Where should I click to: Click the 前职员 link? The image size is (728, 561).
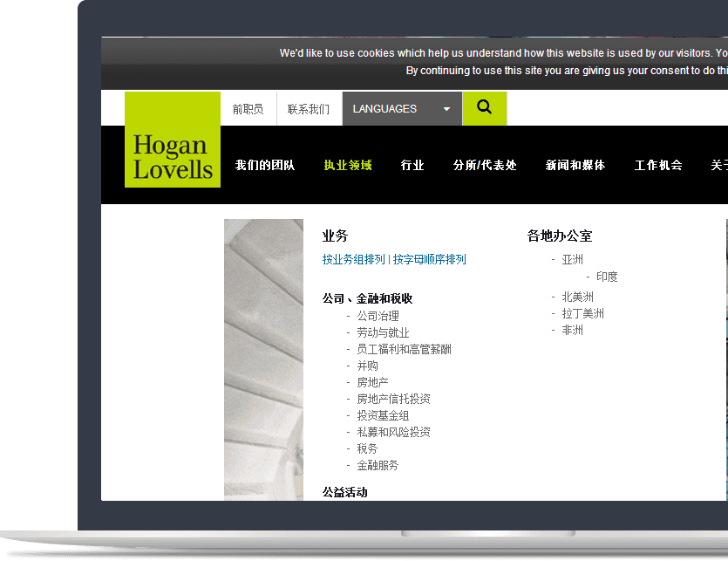click(248, 109)
